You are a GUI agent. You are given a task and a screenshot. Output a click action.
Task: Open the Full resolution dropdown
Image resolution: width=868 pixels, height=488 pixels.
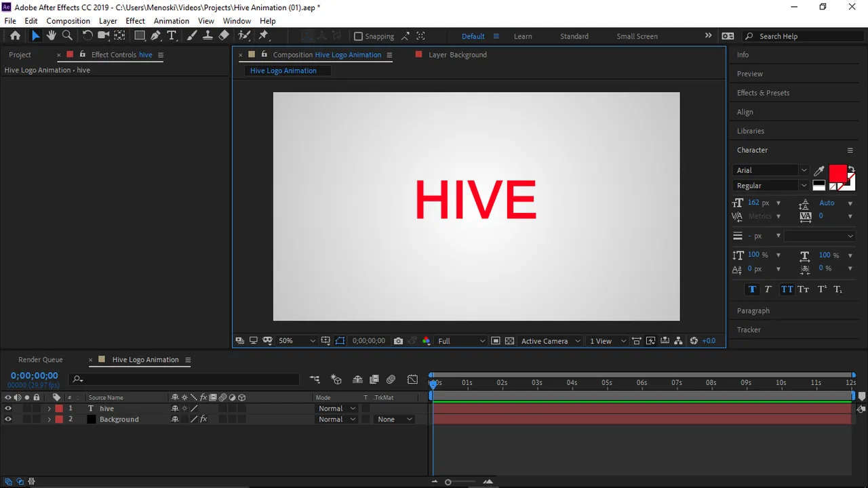coord(461,341)
